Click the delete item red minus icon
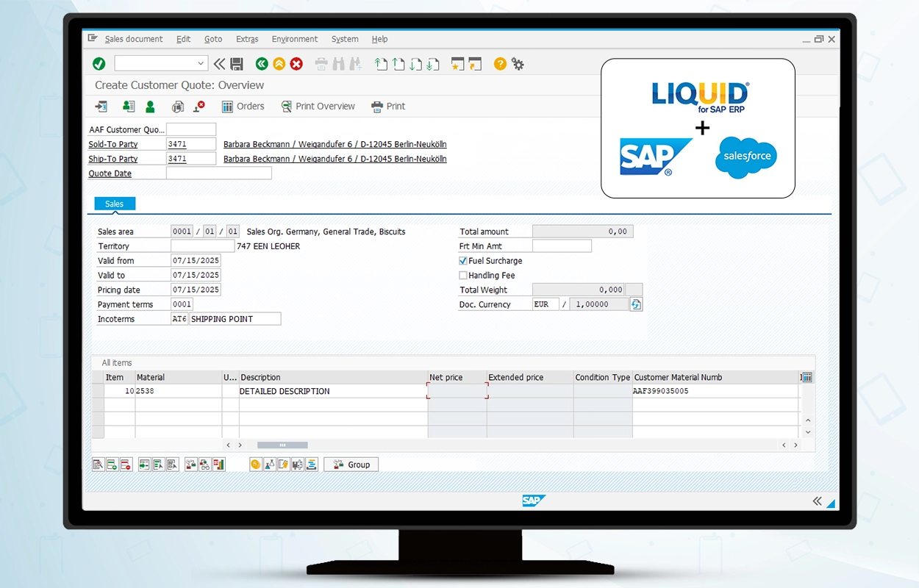This screenshot has width=919, height=588. point(126,465)
